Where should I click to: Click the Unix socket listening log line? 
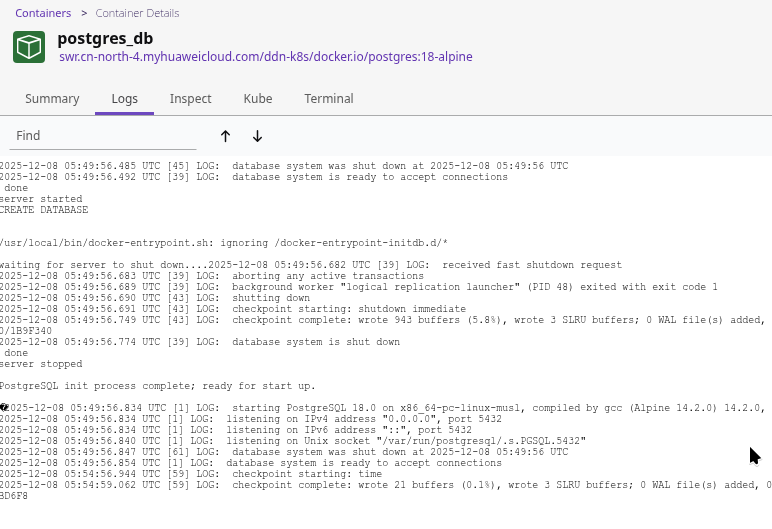coord(293,441)
